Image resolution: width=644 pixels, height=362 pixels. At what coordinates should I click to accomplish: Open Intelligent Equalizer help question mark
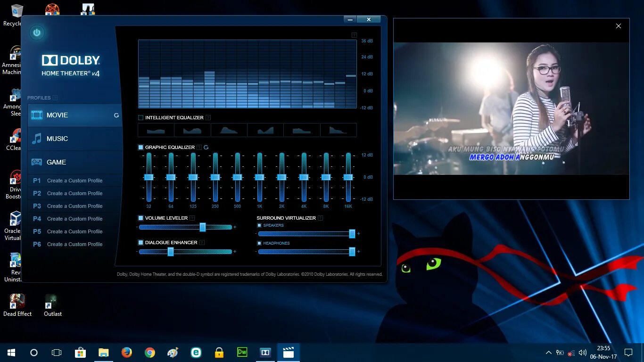tap(208, 117)
